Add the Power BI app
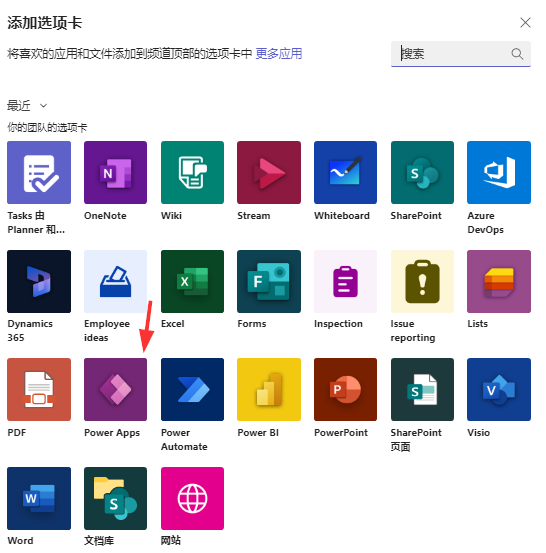 (269, 389)
